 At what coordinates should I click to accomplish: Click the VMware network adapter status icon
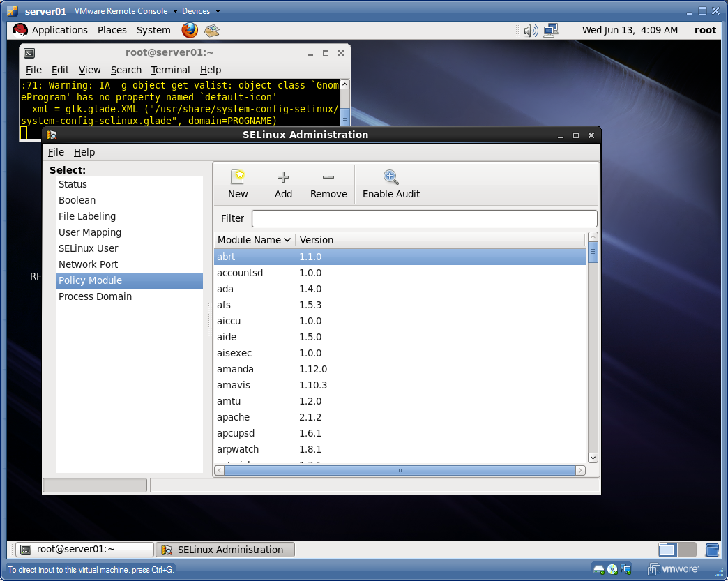pyautogui.click(x=626, y=569)
